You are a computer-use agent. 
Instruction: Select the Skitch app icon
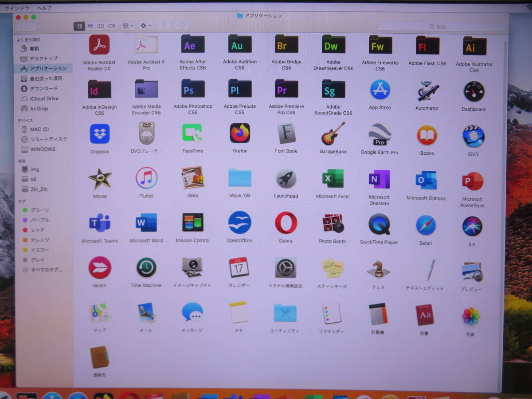pos(99,268)
